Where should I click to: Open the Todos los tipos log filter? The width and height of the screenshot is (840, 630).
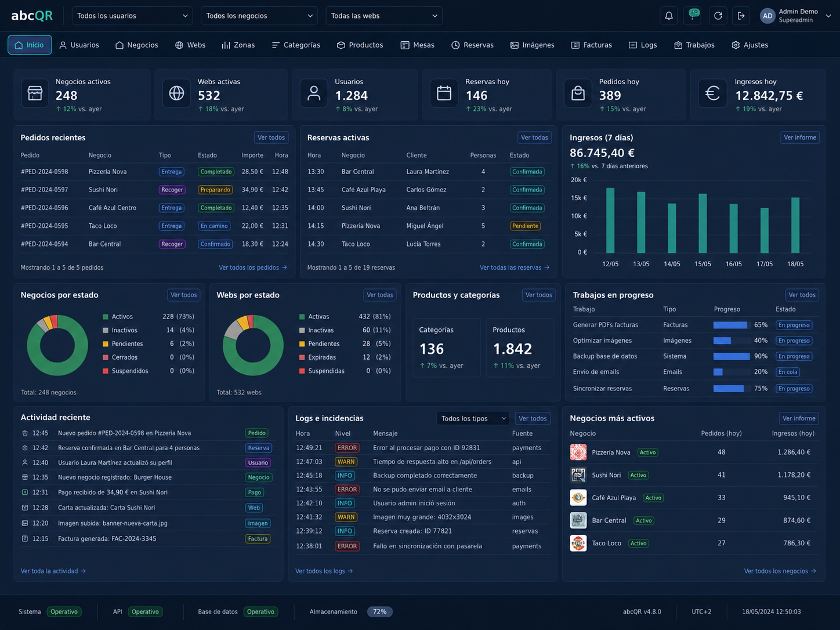(x=473, y=418)
